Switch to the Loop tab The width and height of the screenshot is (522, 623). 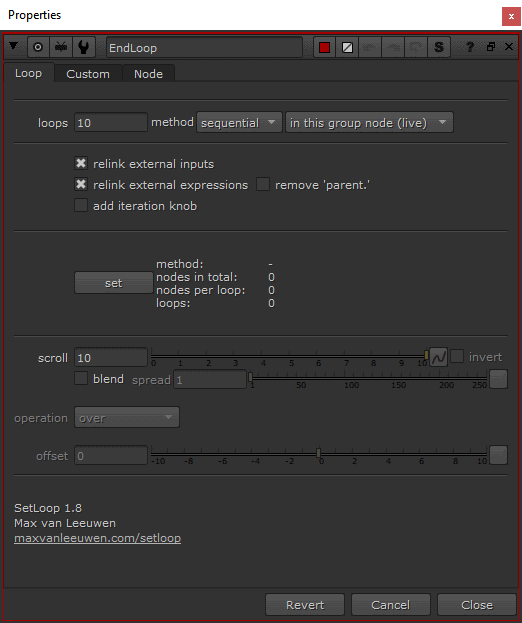click(x=29, y=73)
